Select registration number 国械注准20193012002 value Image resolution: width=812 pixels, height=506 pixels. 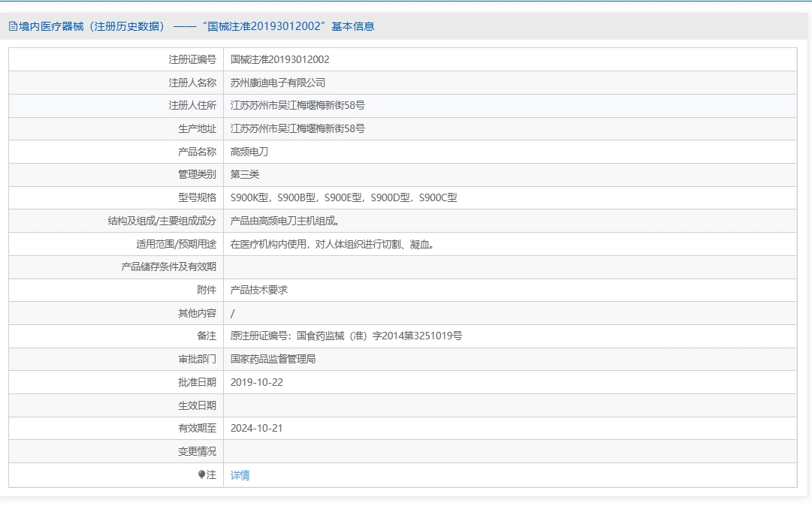coord(279,59)
